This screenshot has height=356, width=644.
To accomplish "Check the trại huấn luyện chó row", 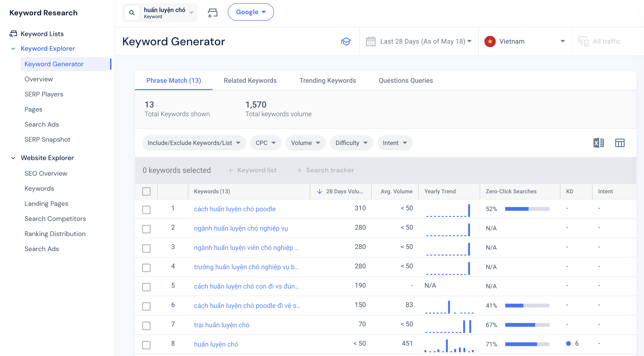I will [x=146, y=326].
